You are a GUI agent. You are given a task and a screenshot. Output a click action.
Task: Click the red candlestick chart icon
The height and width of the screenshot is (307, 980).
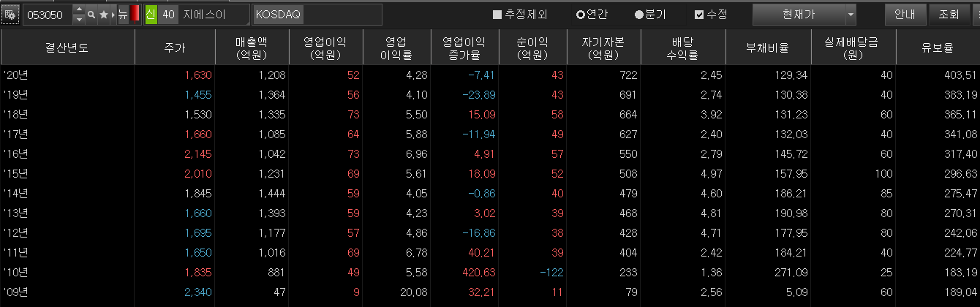click(x=135, y=15)
